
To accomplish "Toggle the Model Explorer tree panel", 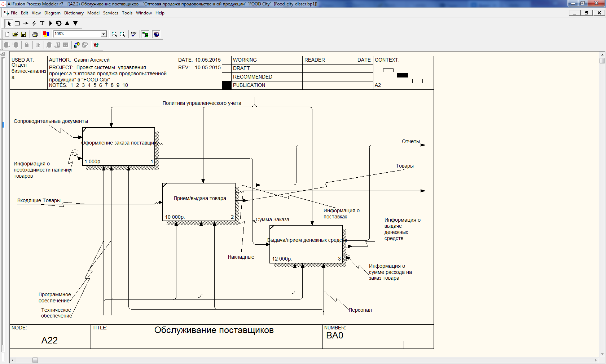I will 145,34.
